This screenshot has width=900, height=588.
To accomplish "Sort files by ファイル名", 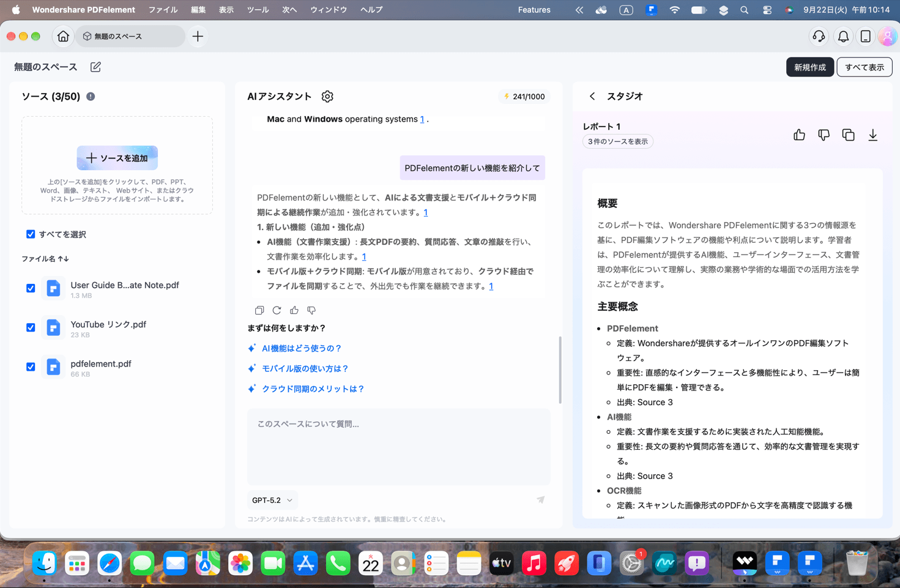I will point(45,259).
